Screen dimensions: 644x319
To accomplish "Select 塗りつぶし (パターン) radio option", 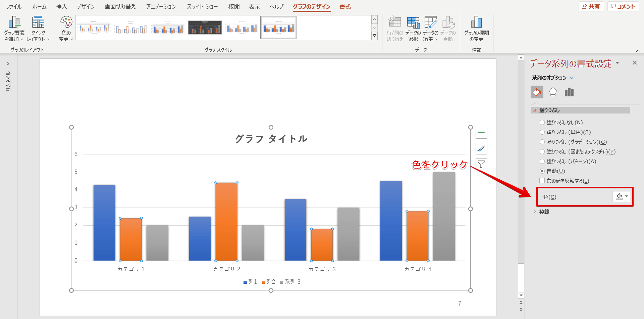I will 568,162.
